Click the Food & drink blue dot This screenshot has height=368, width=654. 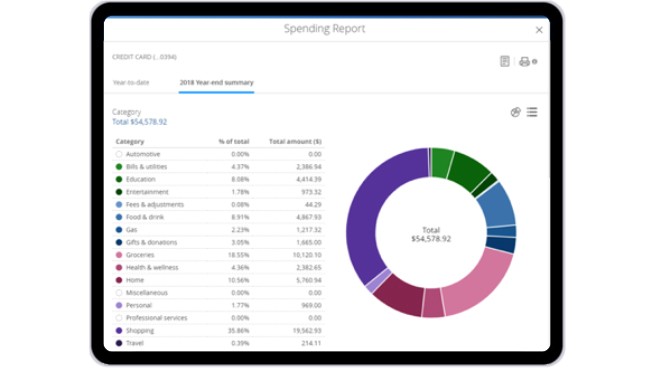(x=119, y=217)
